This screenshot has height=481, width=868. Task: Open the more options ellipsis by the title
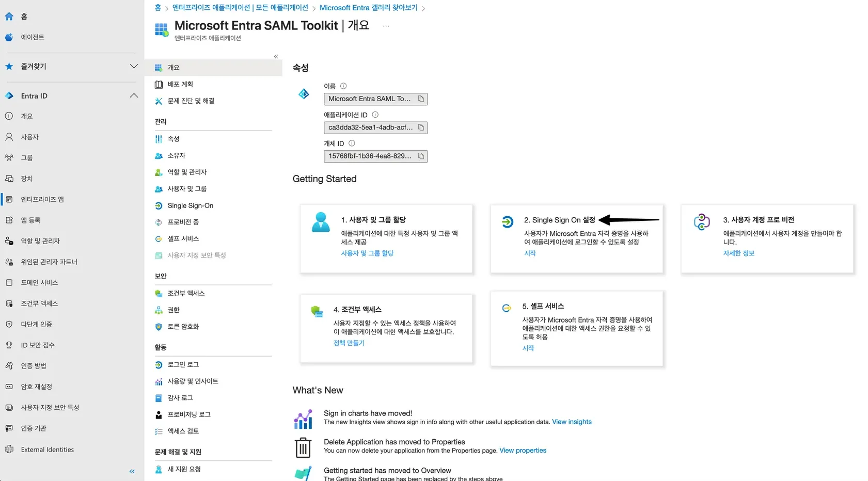coord(386,26)
